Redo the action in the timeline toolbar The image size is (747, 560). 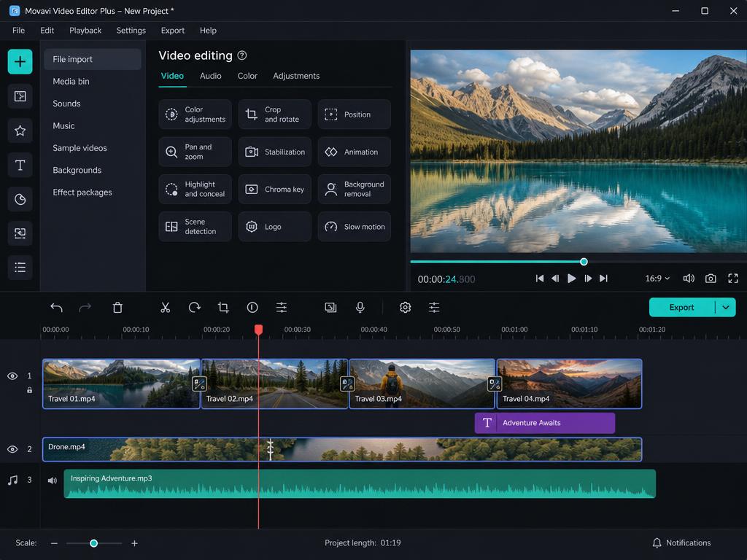pyautogui.click(x=85, y=308)
